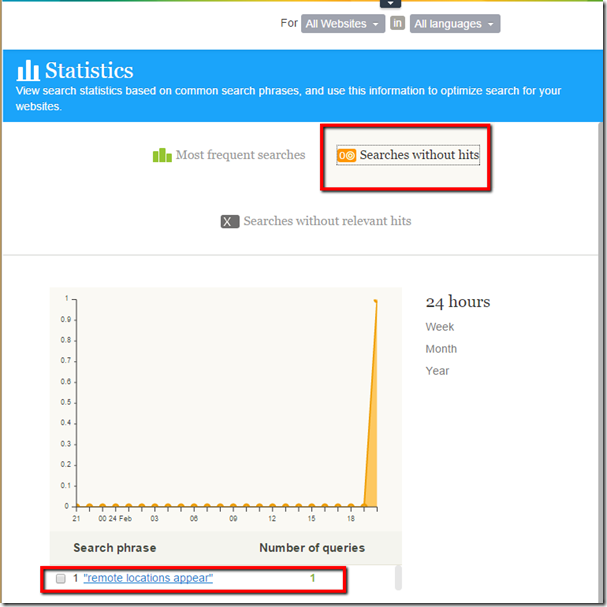Click green bars icon beside Most frequent searches
The height and width of the screenshot is (607, 607).
coord(162,155)
